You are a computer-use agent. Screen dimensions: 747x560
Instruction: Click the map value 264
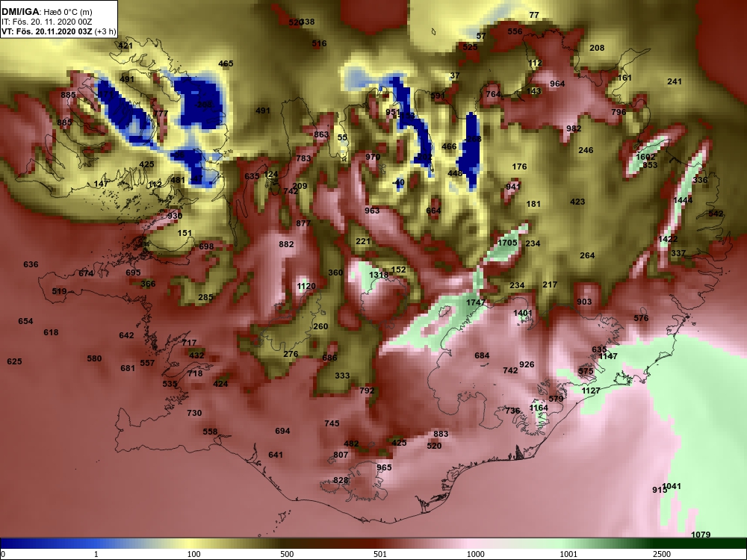coord(587,255)
